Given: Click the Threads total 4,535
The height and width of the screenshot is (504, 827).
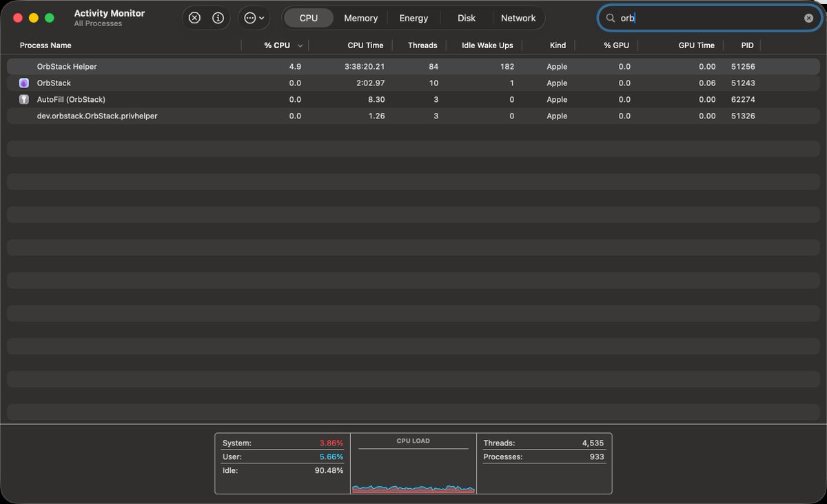Looking at the screenshot, I should 593,443.
